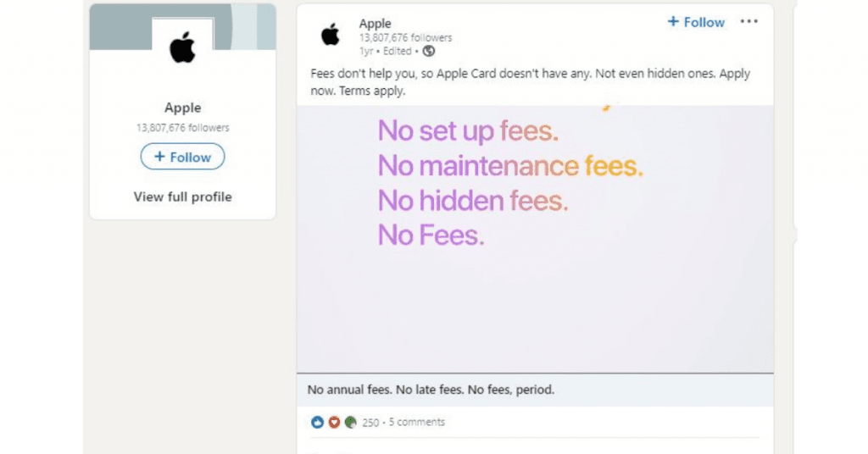Follow Apple from the post header

tap(696, 22)
